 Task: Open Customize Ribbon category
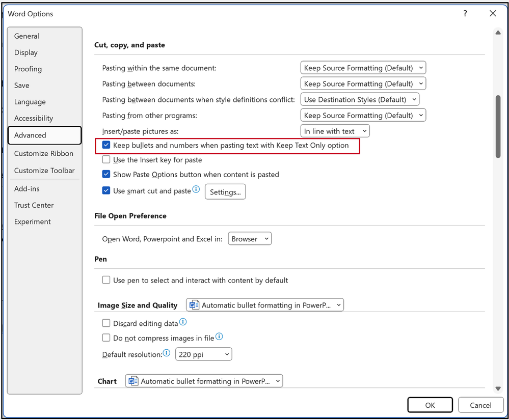point(44,153)
